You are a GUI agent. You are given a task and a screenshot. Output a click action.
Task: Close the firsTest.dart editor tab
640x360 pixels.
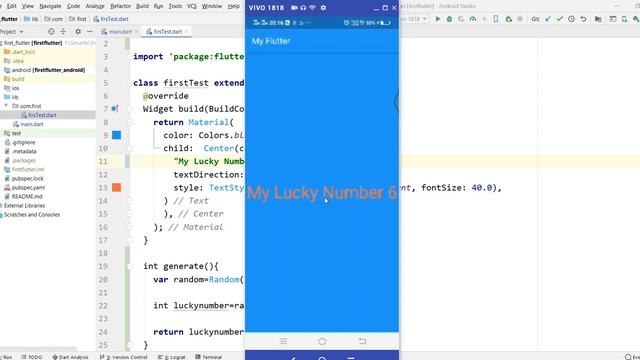(x=187, y=31)
